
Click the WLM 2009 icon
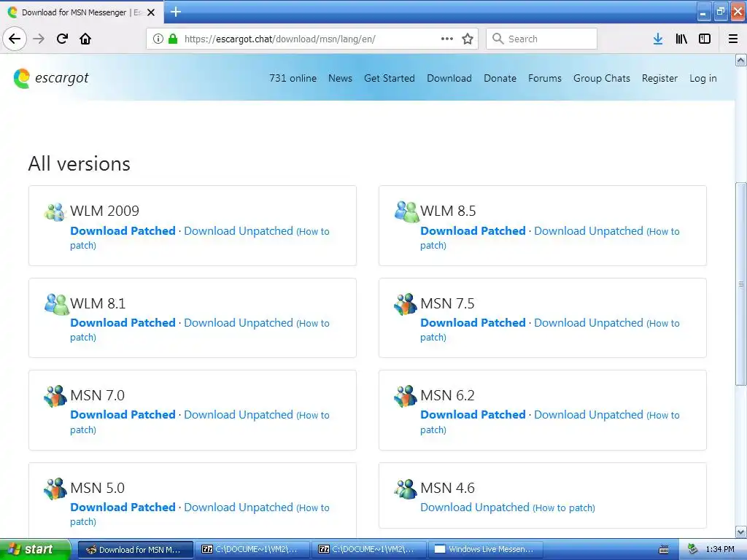click(x=55, y=212)
